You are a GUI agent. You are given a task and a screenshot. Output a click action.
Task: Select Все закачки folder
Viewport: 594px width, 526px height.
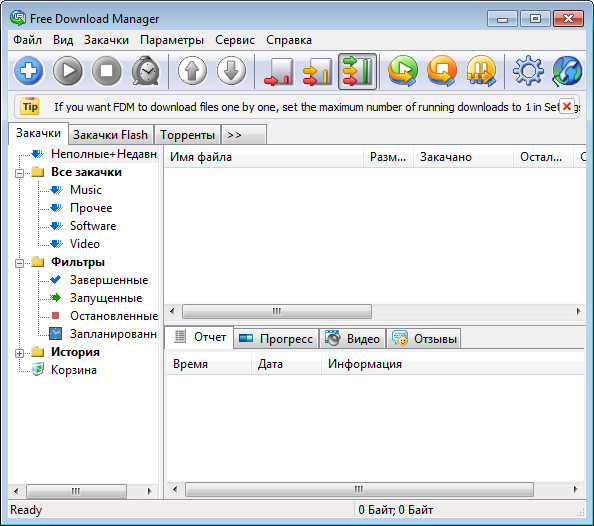tap(86, 172)
